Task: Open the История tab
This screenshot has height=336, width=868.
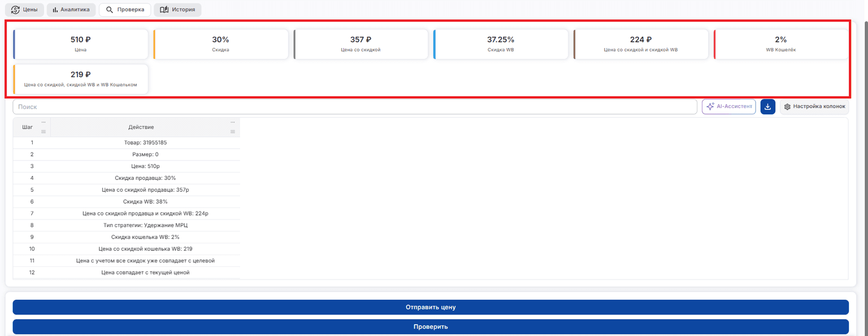Action: 177,10
